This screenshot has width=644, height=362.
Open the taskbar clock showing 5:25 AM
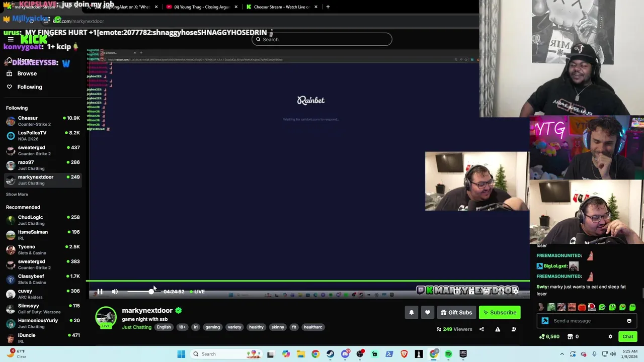(x=630, y=354)
